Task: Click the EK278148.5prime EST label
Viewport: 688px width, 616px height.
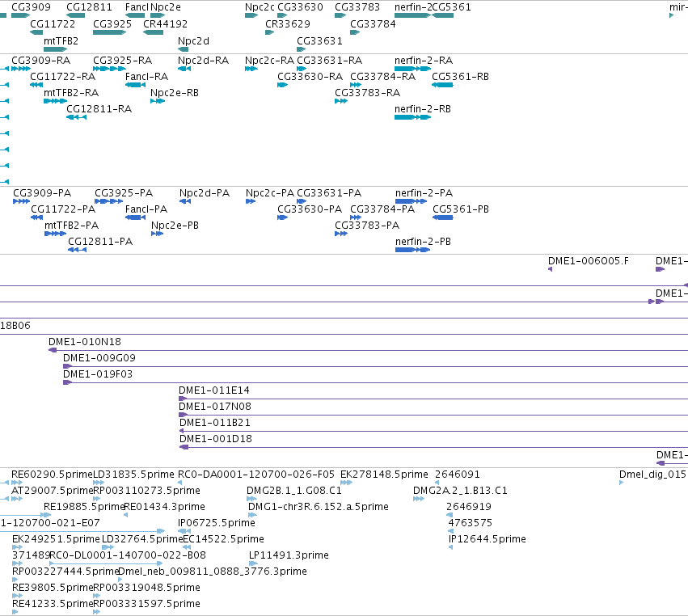Action: [x=384, y=475]
